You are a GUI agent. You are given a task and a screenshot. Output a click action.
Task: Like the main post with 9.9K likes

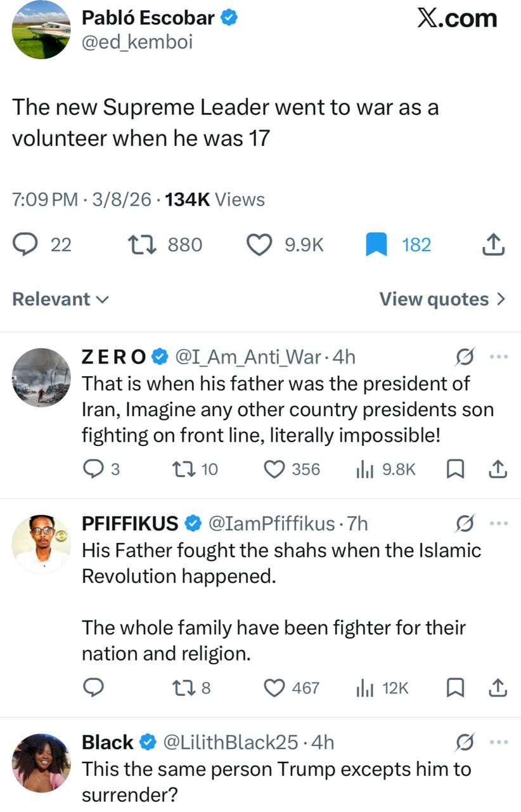pos(259,244)
